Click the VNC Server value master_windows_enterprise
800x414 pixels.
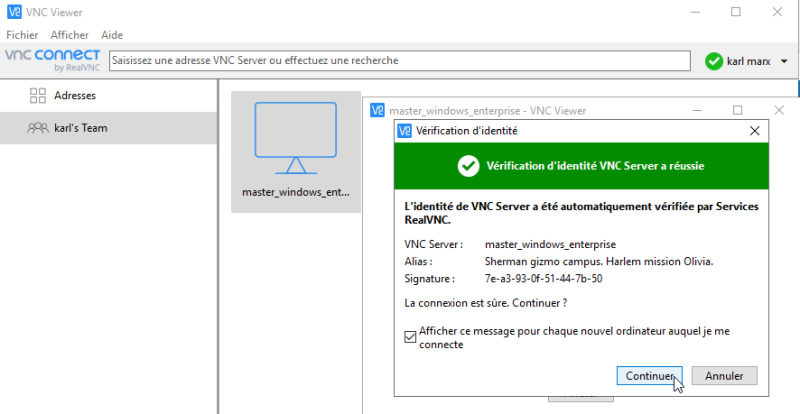click(551, 245)
